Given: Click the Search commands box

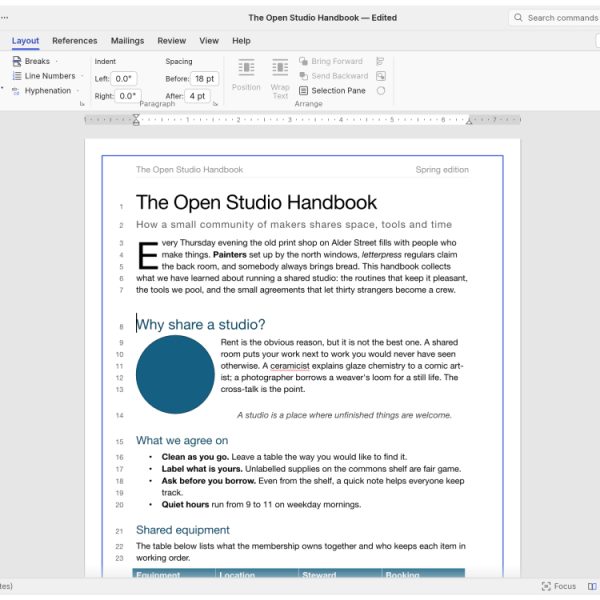Looking at the screenshot, I should 555,18.
